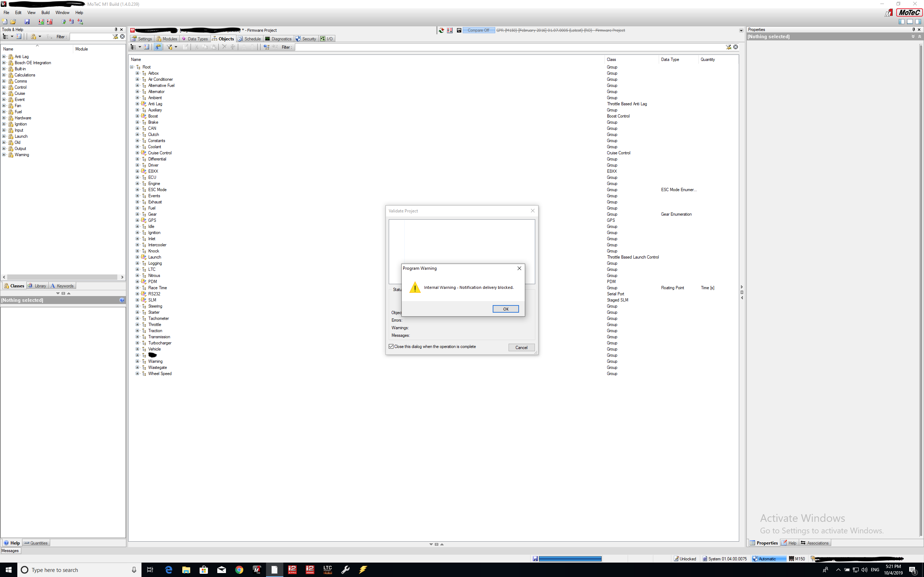
Task: Clear the Objects filter with X icon
Action: point(735,47)
